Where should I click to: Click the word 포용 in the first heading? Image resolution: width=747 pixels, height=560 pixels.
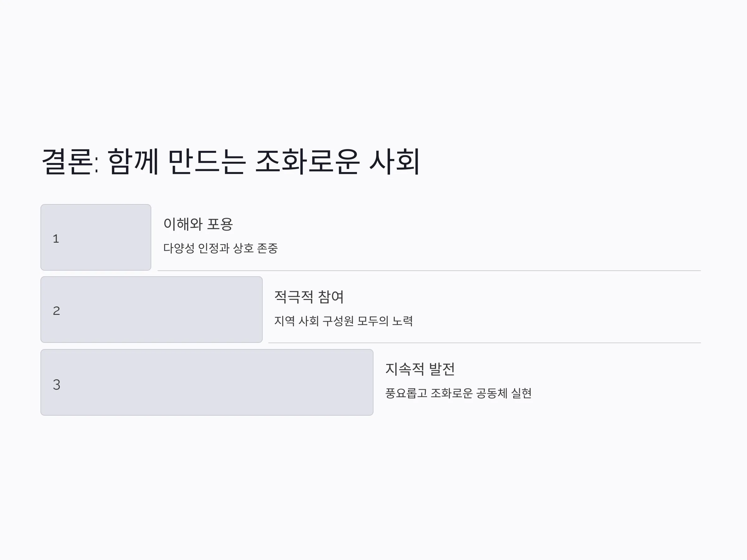tap(220, 224)
